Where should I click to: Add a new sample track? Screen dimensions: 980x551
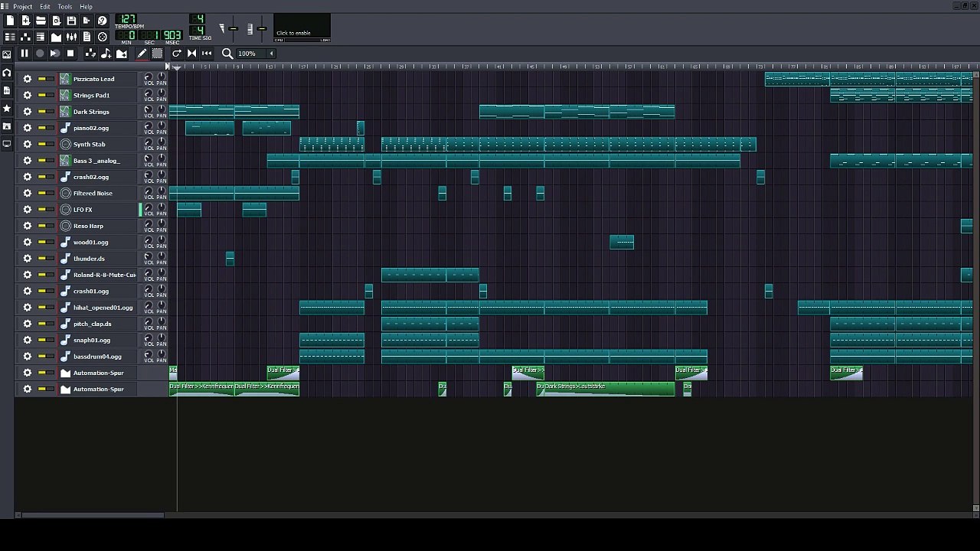tap(106, 54)
